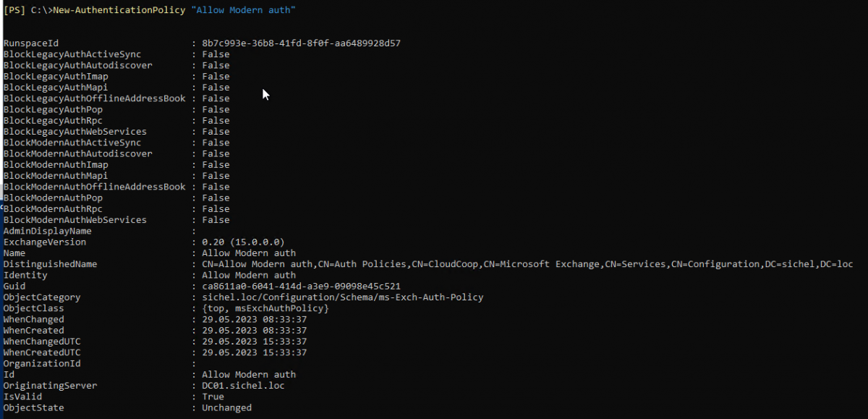This screenshot has height=419, width=868.
Task: Click the WhenChanged timestamp value
Action: (254, 320)
